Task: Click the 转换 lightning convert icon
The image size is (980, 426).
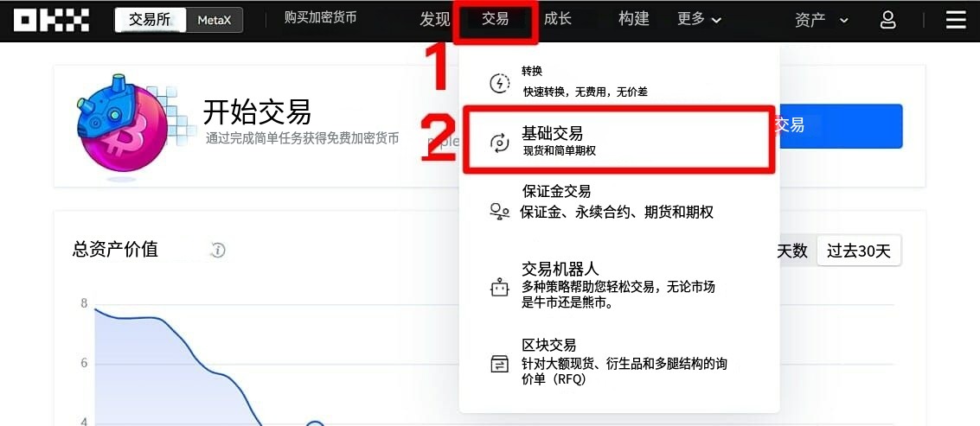Action: pyautogui.click(x=499, y=82)
